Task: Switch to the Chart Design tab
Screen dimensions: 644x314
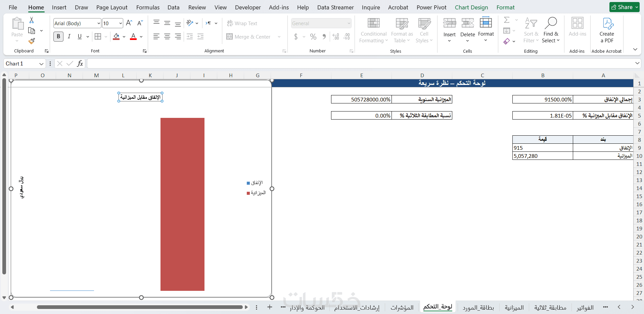Action: pos(471,7)
